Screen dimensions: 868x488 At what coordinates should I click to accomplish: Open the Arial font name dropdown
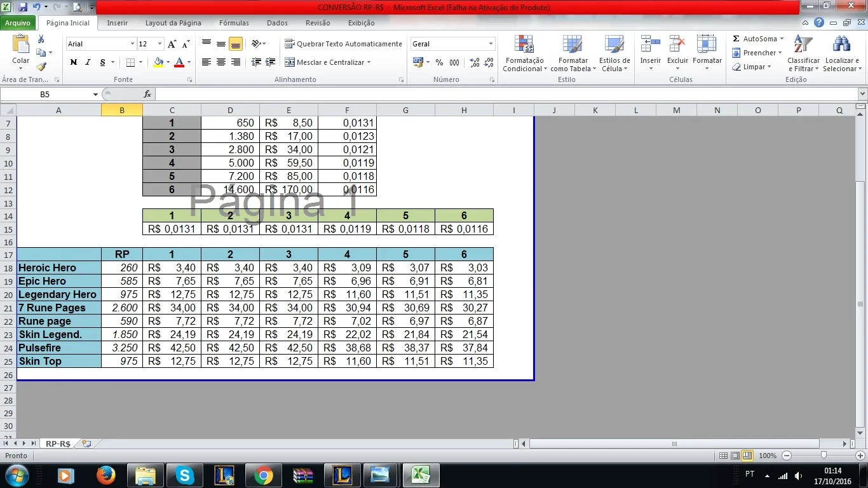133,44
